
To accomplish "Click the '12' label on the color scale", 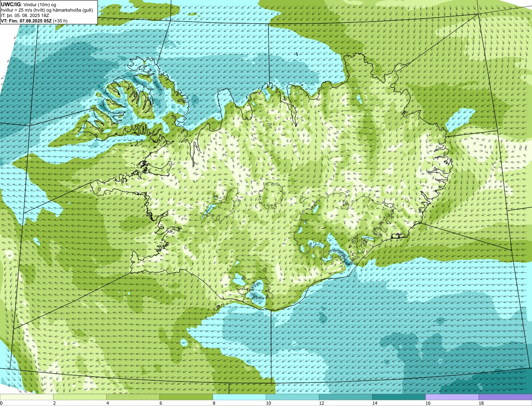I will point(321,403).
